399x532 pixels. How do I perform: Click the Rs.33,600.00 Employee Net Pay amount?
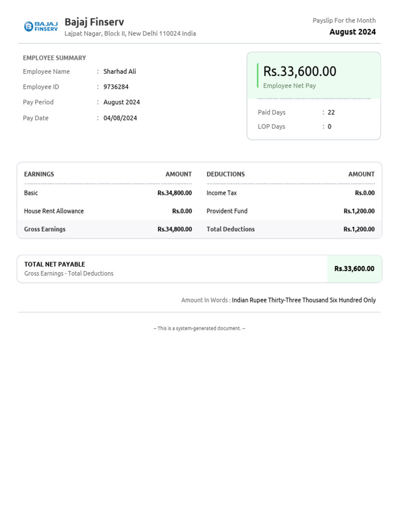(300, 72)
